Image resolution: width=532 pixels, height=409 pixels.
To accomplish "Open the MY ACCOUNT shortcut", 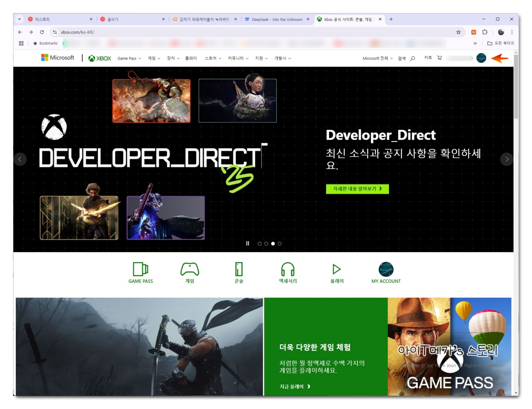I will (x=386, y=272).
